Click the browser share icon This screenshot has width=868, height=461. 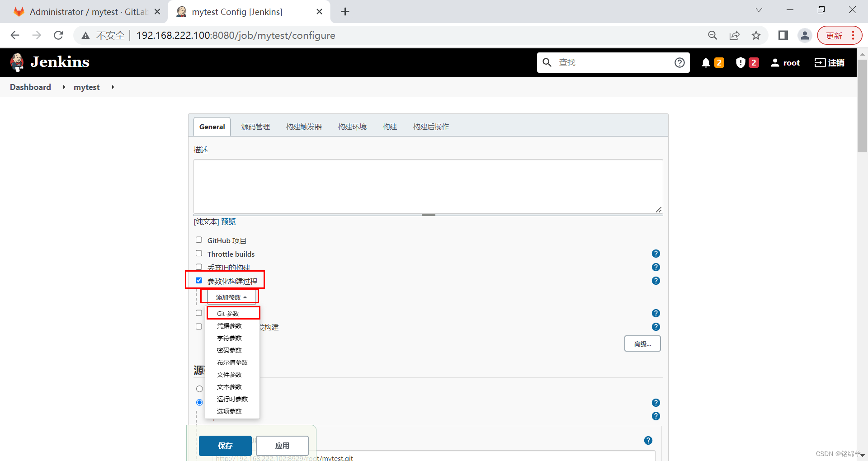tap(734, 35)
